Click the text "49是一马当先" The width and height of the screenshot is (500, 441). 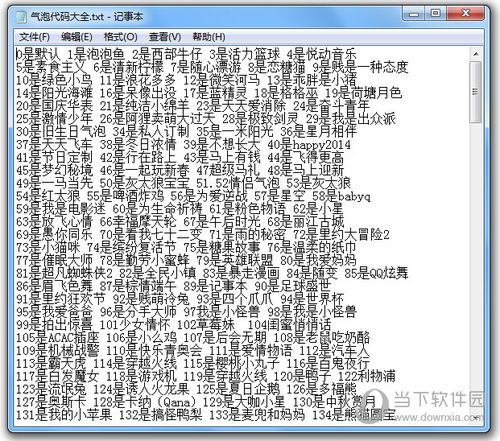click(54, 183)
